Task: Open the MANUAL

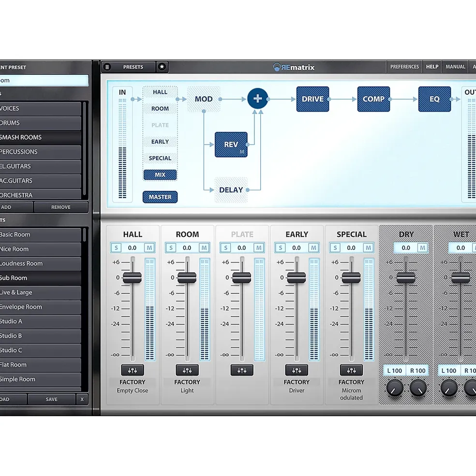Action: tap(455, 67)
